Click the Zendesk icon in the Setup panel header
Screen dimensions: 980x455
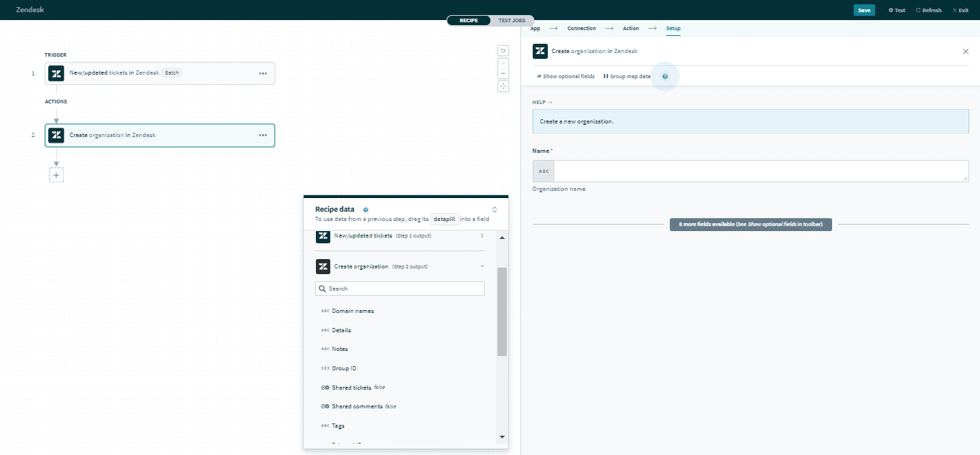[540, 51]
